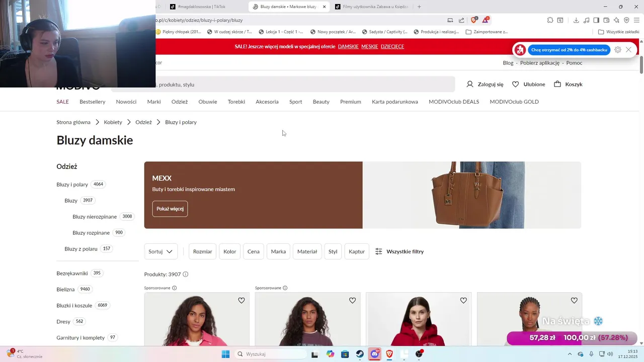Image resolution: width=644 pixels, height=362 pixels.
Task: Click the second Sponsorowane info icon
Action: pos(285,288)
